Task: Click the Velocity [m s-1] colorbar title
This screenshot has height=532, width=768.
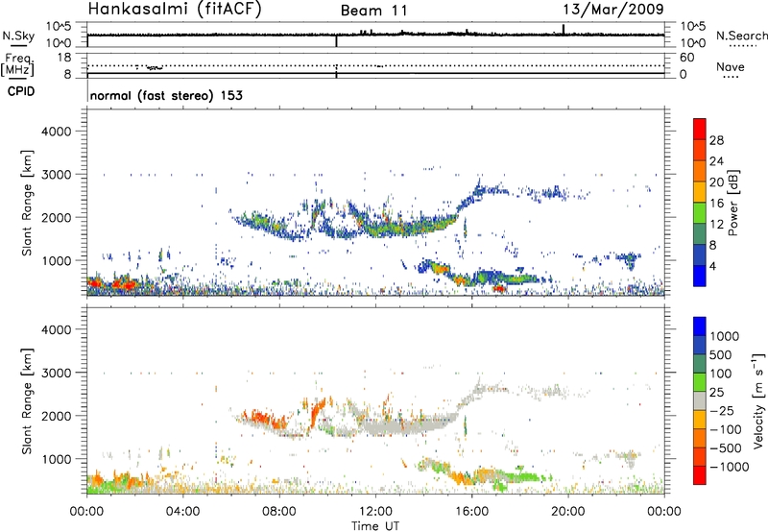Action: 758,400
